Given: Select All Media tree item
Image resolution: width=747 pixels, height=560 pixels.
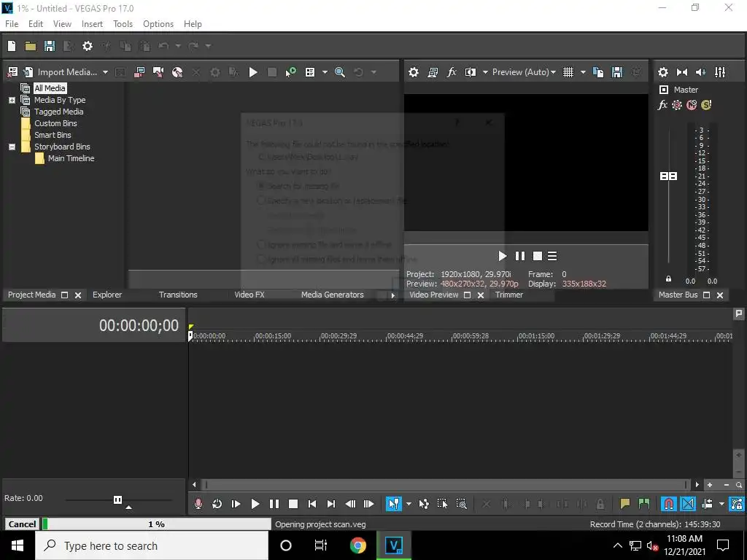Looking at the screenshot, I should pos(50,88).
